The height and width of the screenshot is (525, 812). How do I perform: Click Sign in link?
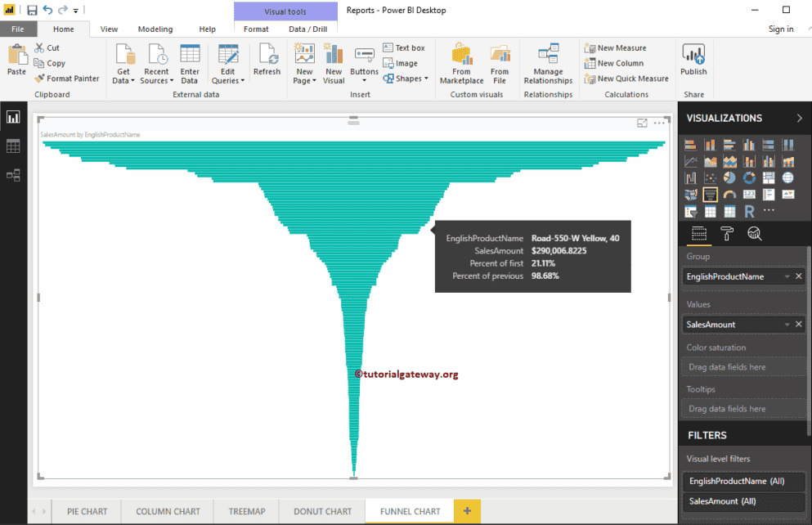(x=781, y=29)
